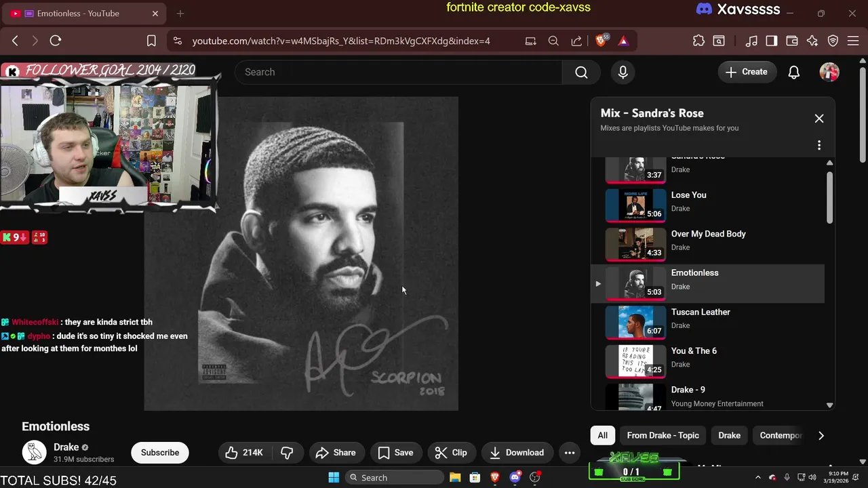Toggle the browser sidebar panel

pos(772,41)
